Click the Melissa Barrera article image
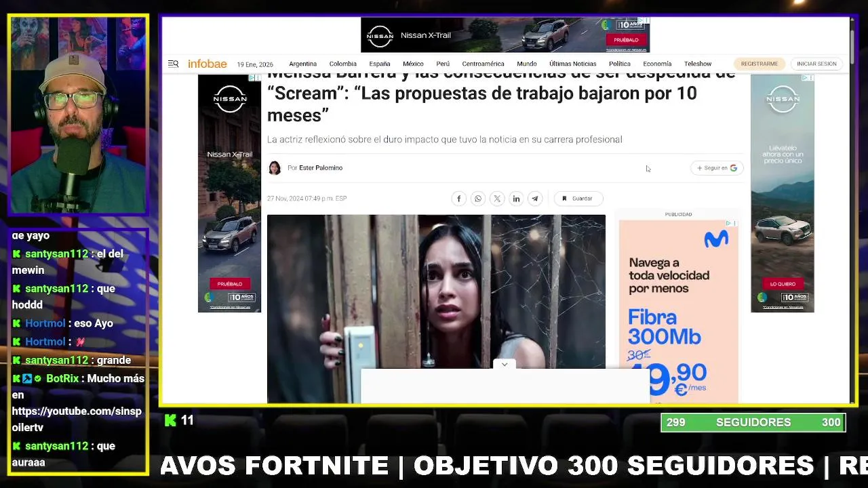The width and height of the screenshot is (868, 488). [x=436, y=308]
